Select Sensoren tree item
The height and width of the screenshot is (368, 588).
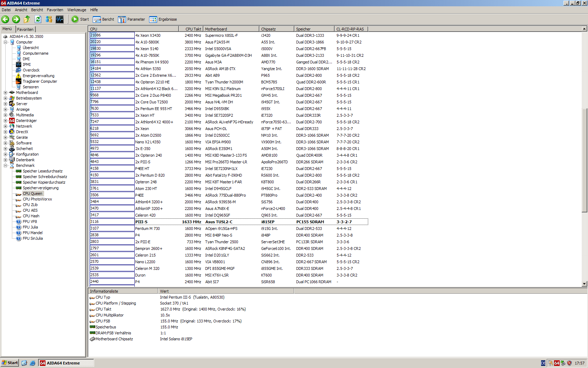coord(31,87)
